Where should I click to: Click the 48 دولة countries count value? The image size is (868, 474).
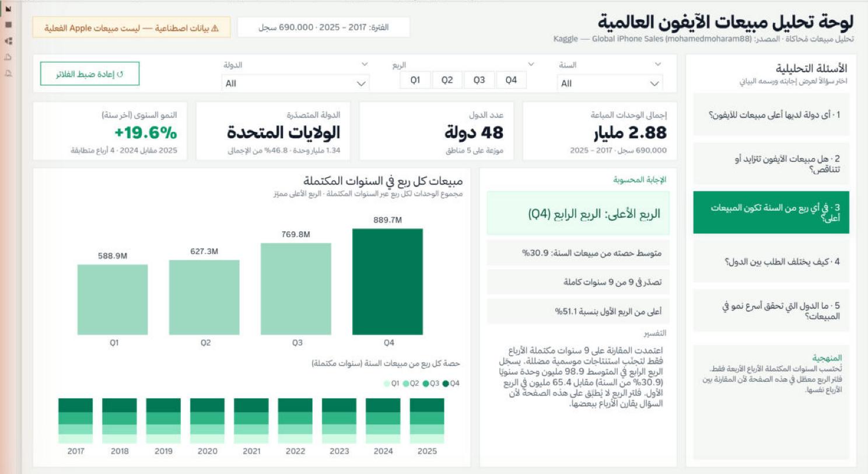(x=474, y=133)
